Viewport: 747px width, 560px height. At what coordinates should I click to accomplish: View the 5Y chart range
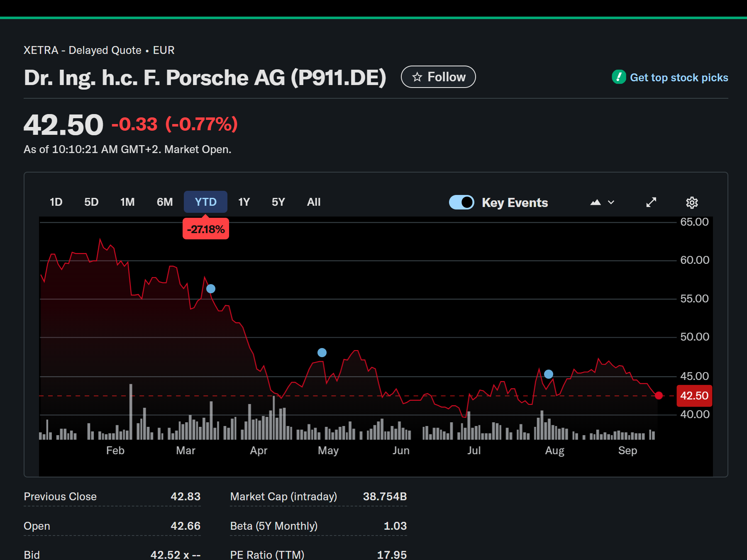[x=278, y=202]
